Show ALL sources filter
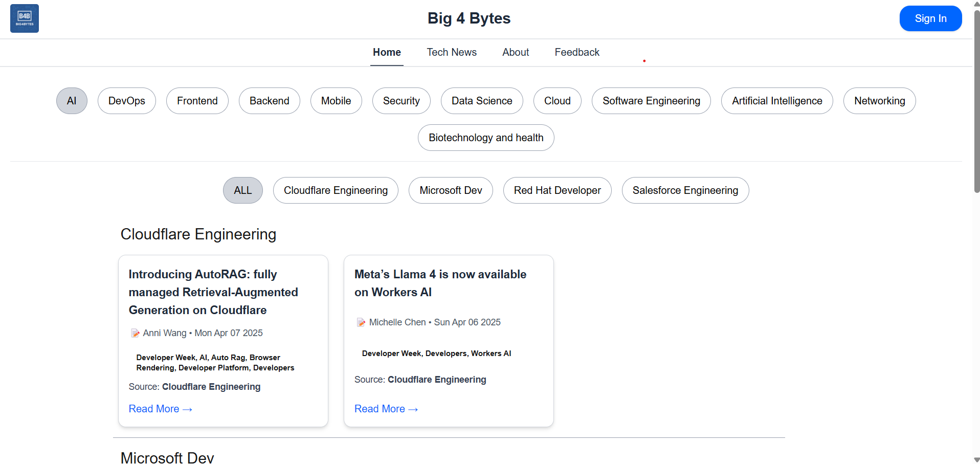This screenshot has width=980, height=464. [x=243, y=190]
